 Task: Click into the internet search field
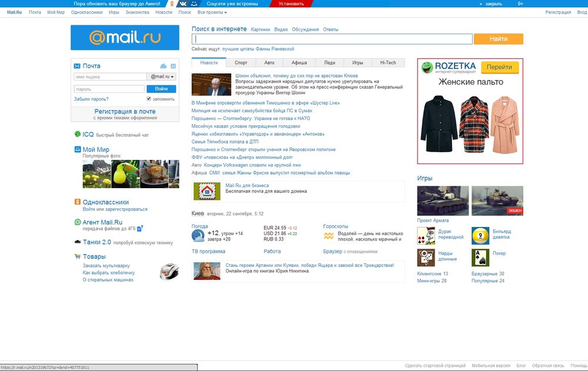point(332,39)
